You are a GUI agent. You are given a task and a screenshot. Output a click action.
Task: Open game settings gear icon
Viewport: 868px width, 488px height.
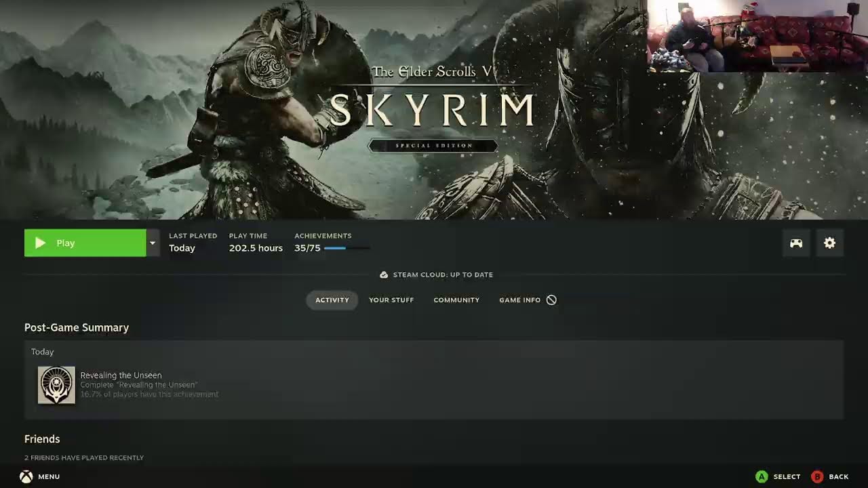tap(830, 243)
